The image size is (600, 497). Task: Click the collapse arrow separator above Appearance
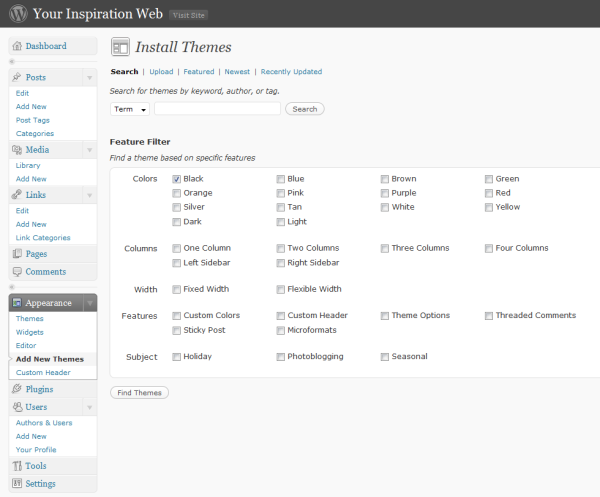click(12, 287)
